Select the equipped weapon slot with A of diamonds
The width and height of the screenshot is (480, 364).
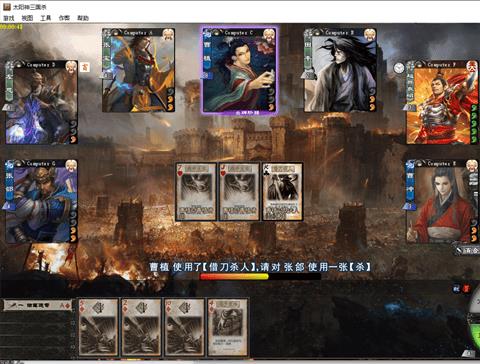37,305
